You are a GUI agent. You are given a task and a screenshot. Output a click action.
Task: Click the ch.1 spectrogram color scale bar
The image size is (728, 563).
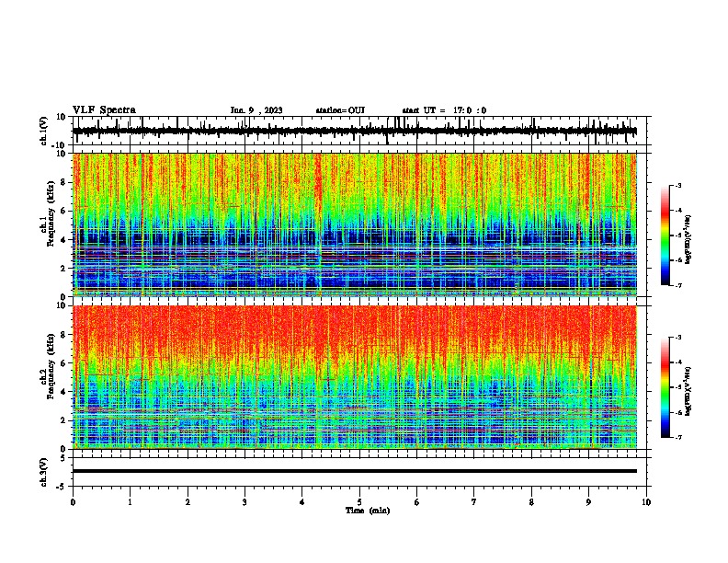tap(665, 236)
